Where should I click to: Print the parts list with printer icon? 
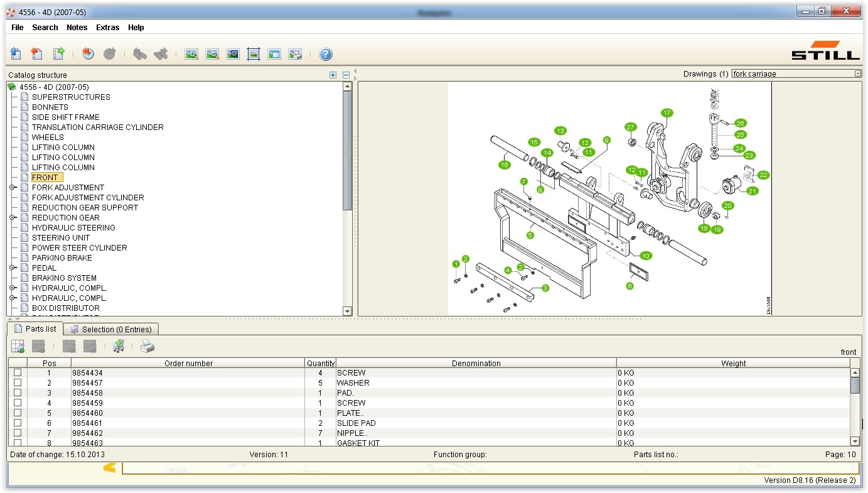[x=147, y=346]
